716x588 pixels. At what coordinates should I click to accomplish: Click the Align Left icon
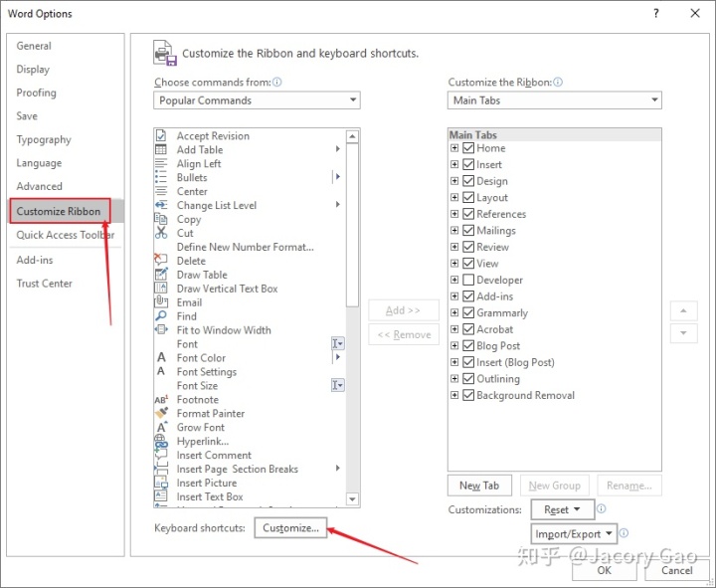pos(161,163)
